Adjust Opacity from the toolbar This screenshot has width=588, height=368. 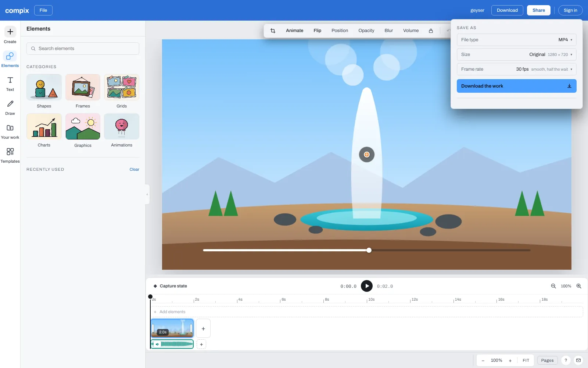coord(366,31)
